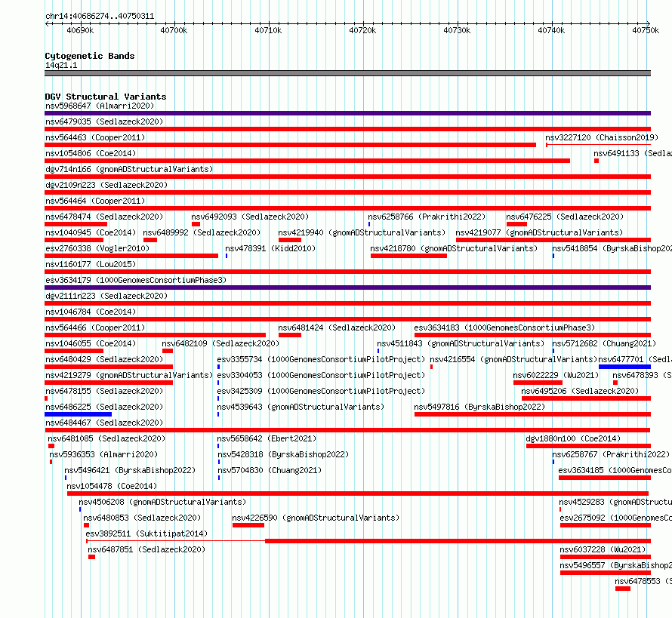Viewport: 672px width, 618px height.
Task: Click nsv4219279 (gnomADStructuralVariants) label
Action: coord(129,375)
